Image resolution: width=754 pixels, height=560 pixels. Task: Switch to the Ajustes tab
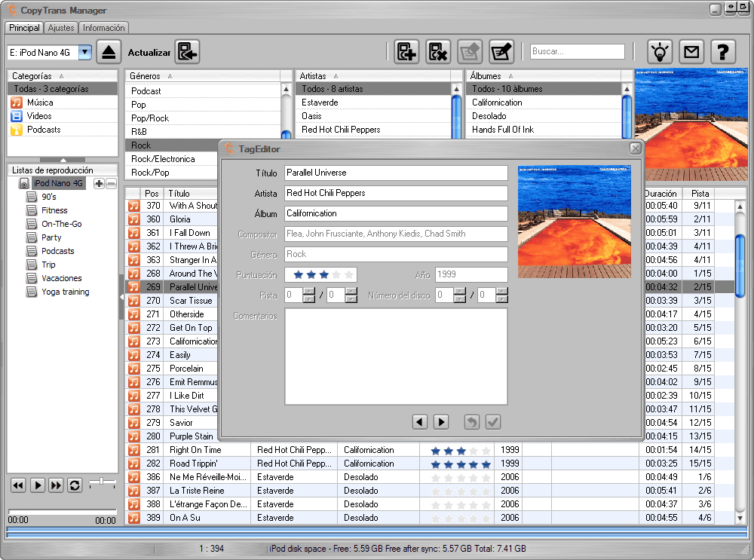point(61,28)
